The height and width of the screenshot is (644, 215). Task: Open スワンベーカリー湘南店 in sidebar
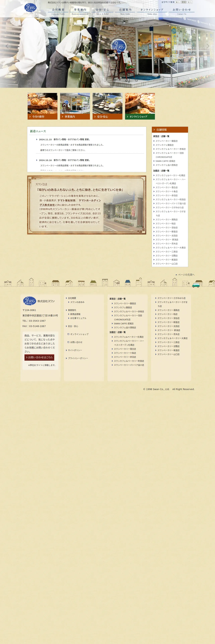pos(166,220)
